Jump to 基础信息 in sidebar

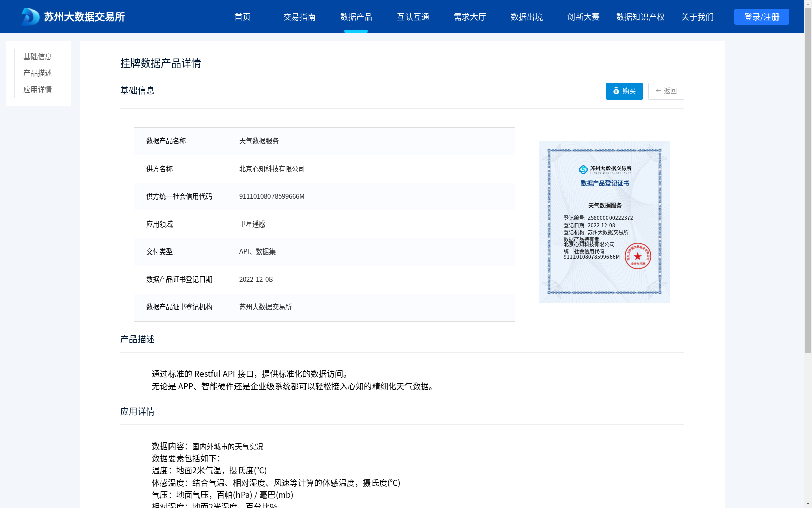[x=38, y=56]
